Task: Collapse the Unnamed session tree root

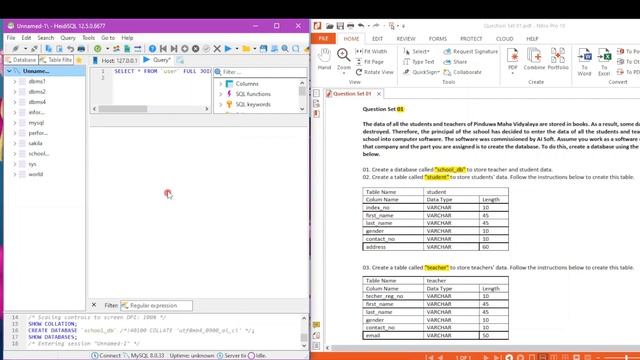Action: 9,71
